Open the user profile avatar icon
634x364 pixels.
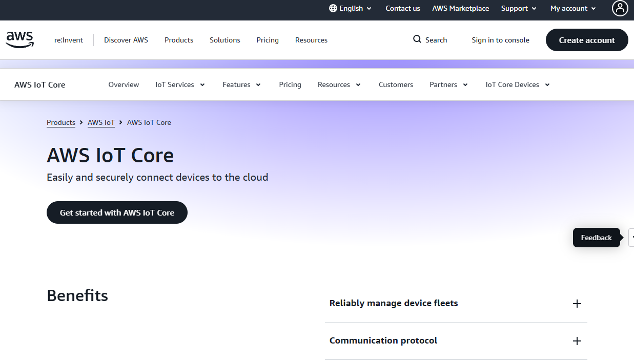click(620, 8)
